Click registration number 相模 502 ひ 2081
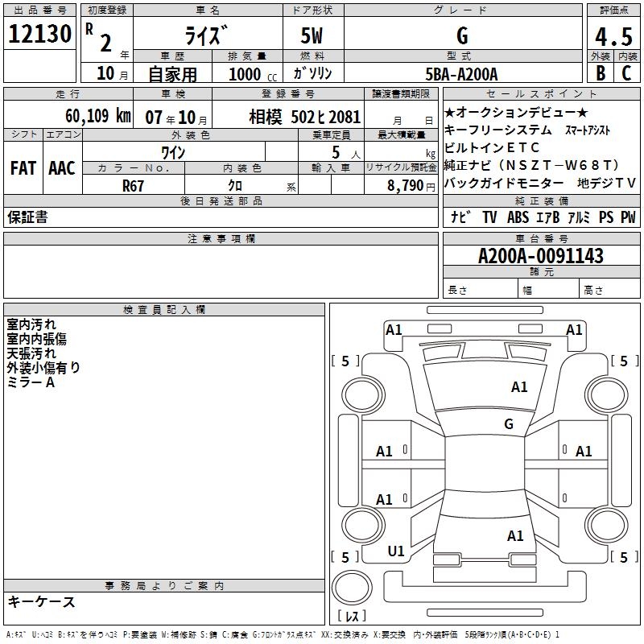This screenshot has width=644, height=644. tap(305, 117)
